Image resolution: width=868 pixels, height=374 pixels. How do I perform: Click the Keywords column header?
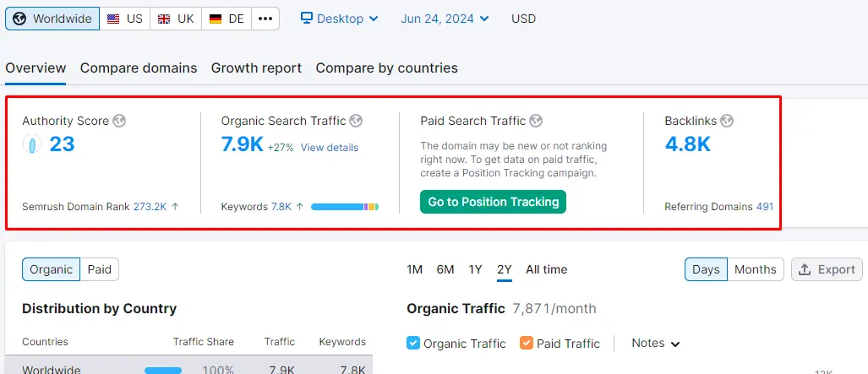point(342,342)
